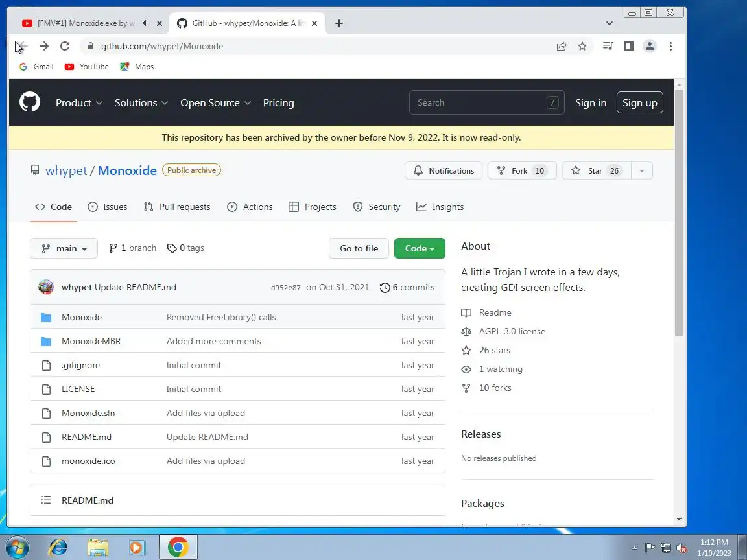The image size is (747, 560).
Task: Open the Actions tab
Action: [x=250, y=207]
